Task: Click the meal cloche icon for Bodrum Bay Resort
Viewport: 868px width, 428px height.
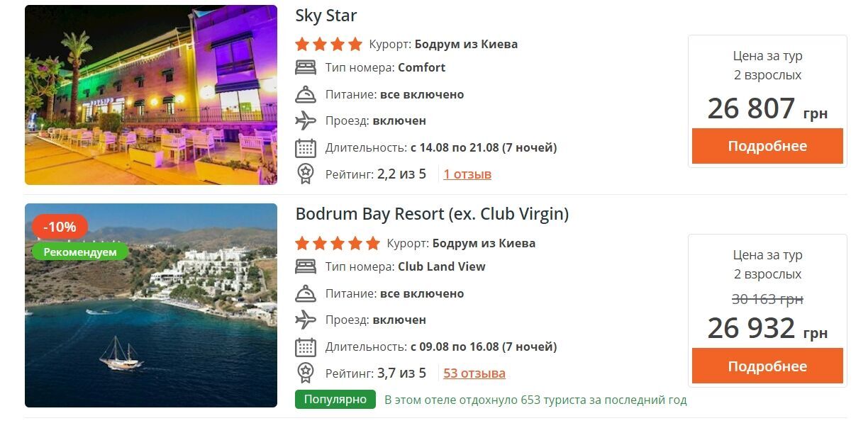Action: [x=306, y=293]
